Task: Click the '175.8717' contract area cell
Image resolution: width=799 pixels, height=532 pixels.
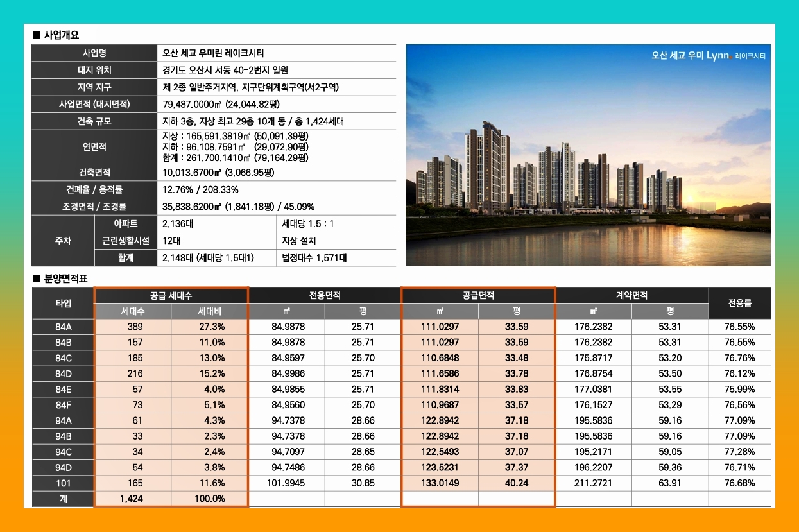Action: pyautogui.click(x=594, y=358)
